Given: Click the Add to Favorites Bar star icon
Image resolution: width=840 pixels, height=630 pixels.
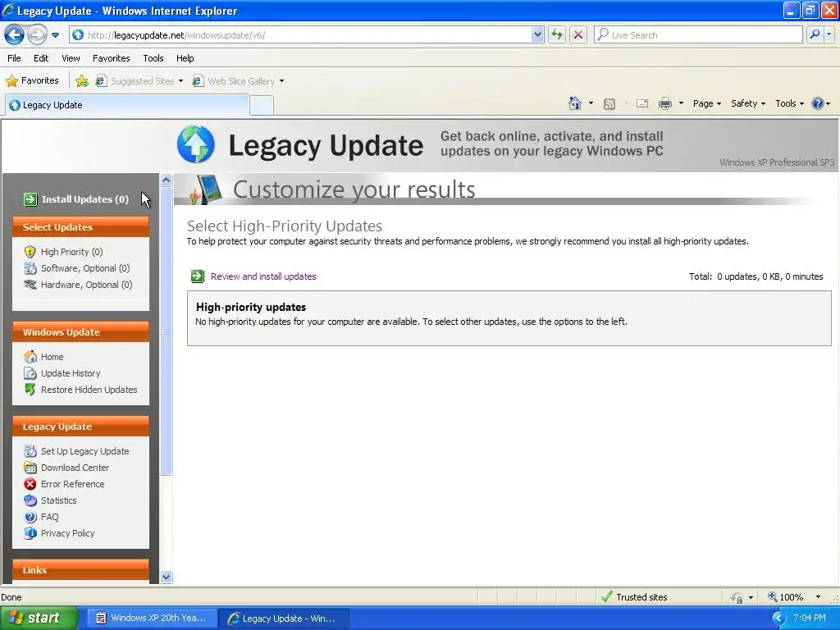Looking at the screenshot, I should [x=82, y=81].
